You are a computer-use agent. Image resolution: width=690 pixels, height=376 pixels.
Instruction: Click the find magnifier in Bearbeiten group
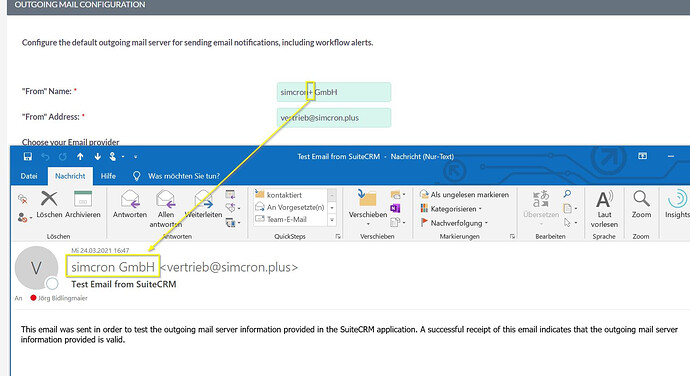568,194
